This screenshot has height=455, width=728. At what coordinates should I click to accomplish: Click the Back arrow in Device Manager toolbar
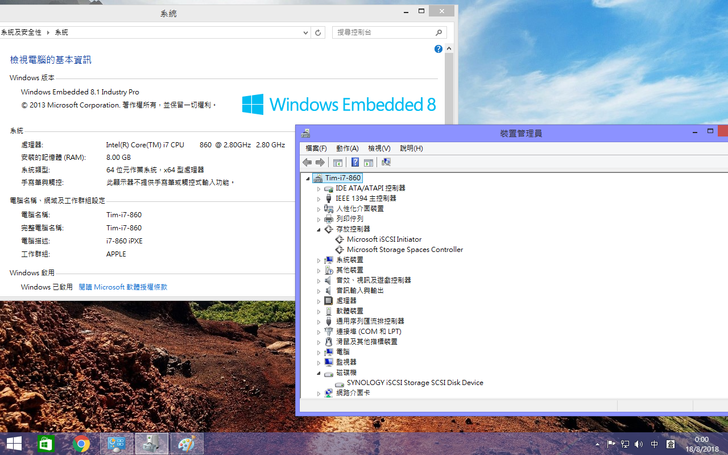click(307, 162)
